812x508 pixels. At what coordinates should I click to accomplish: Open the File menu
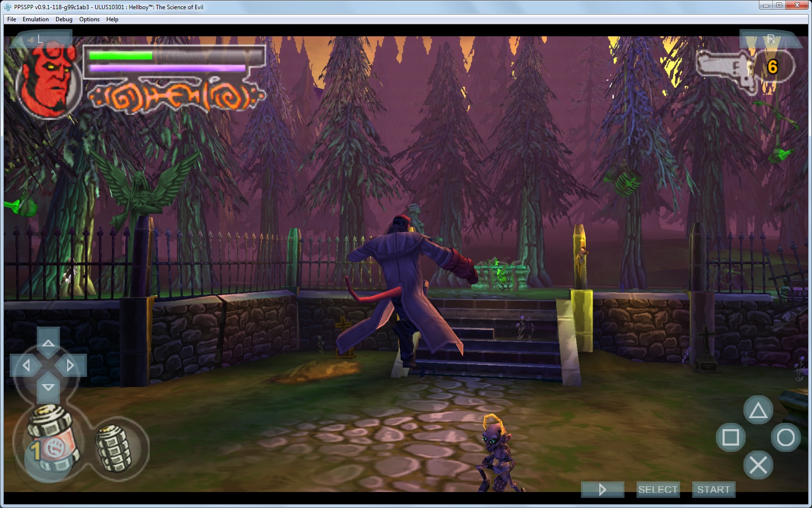click(12, 19)
